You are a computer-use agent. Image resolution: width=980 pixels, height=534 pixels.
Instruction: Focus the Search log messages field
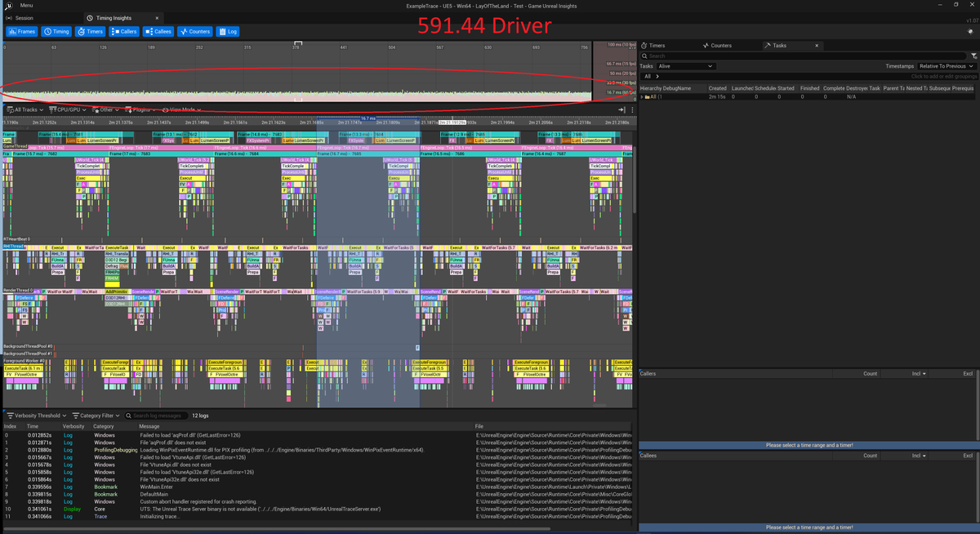coord(155,416)
